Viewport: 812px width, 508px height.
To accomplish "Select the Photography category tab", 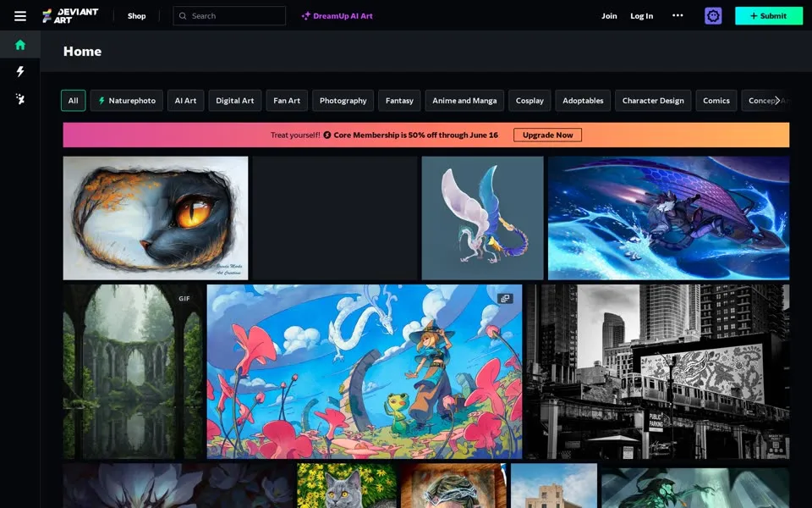I will coord(343,101).
